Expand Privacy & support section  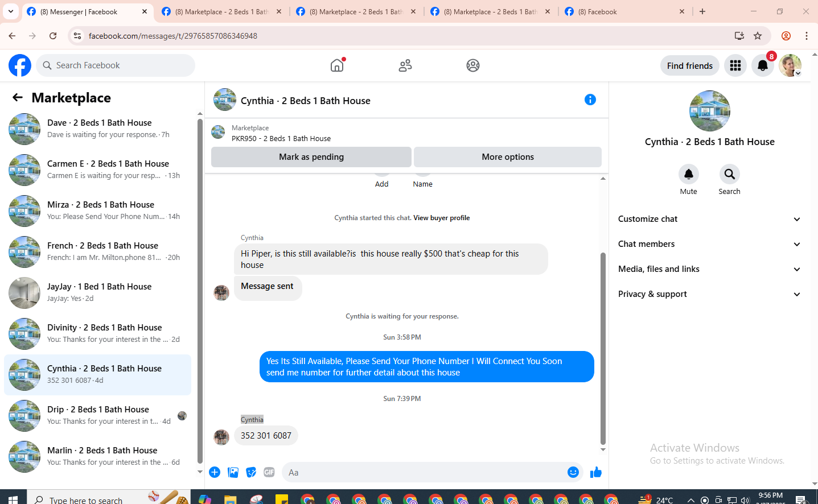(x=710, y=294)
